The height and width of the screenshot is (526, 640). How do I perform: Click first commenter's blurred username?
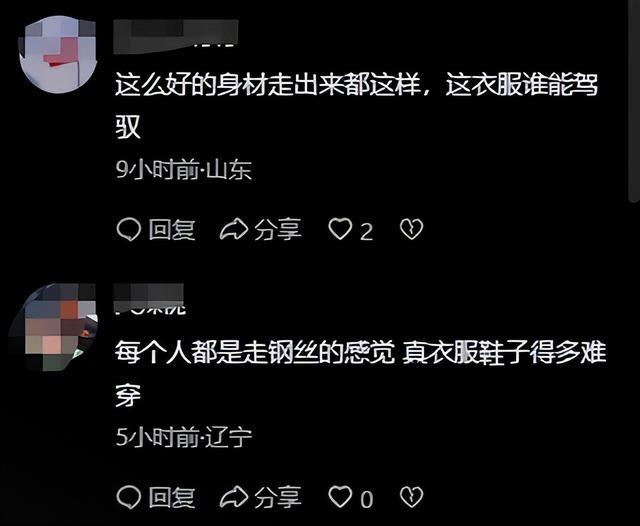click(x=176, y=36)
